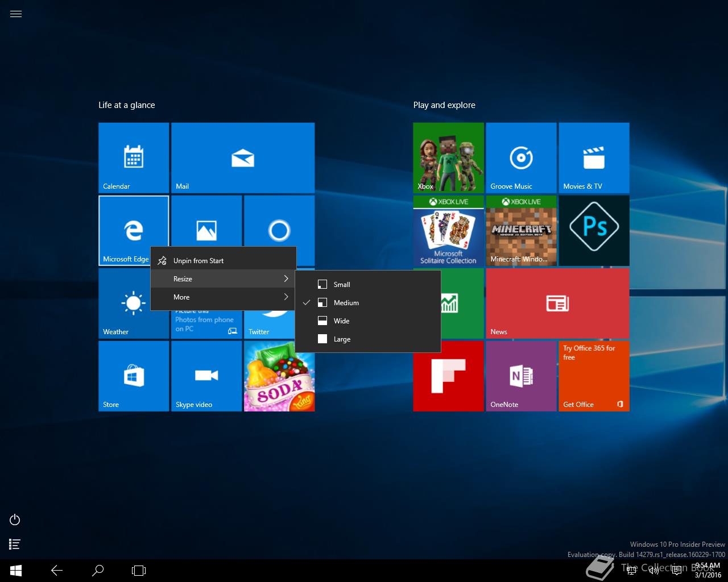This screenshot has width=728, height=582.
Task: Launch Candy Crush Soda tile
Action: (x=279, y=376)
